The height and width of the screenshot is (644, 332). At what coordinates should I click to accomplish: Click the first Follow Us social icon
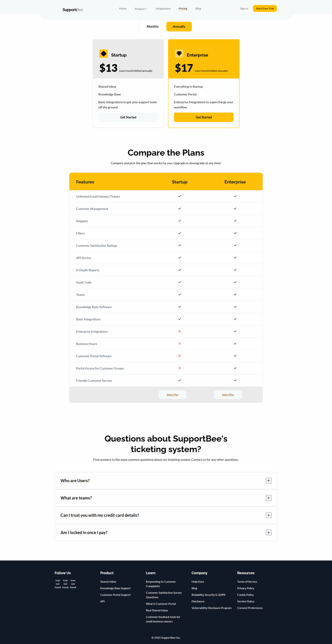pos(58,584)
